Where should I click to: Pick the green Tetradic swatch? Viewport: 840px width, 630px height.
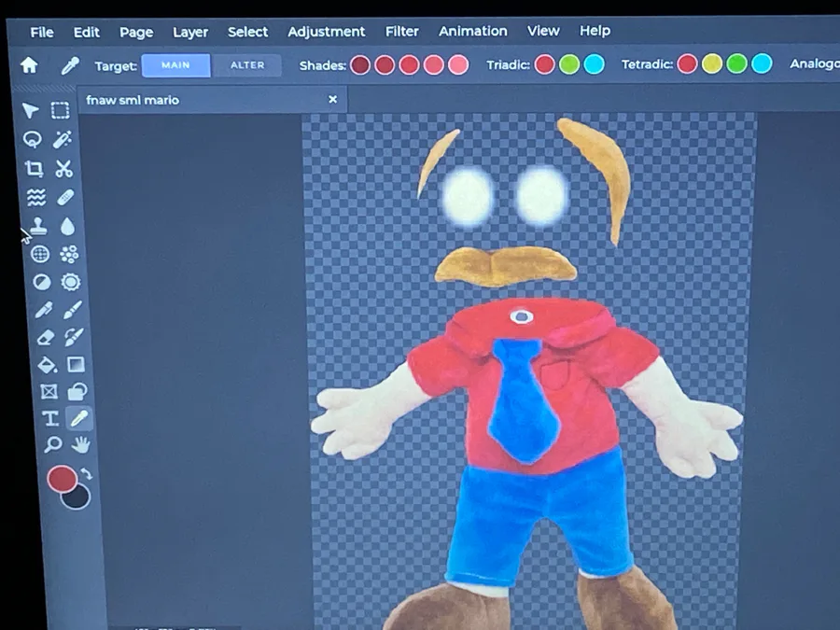(x=736, y=63)
